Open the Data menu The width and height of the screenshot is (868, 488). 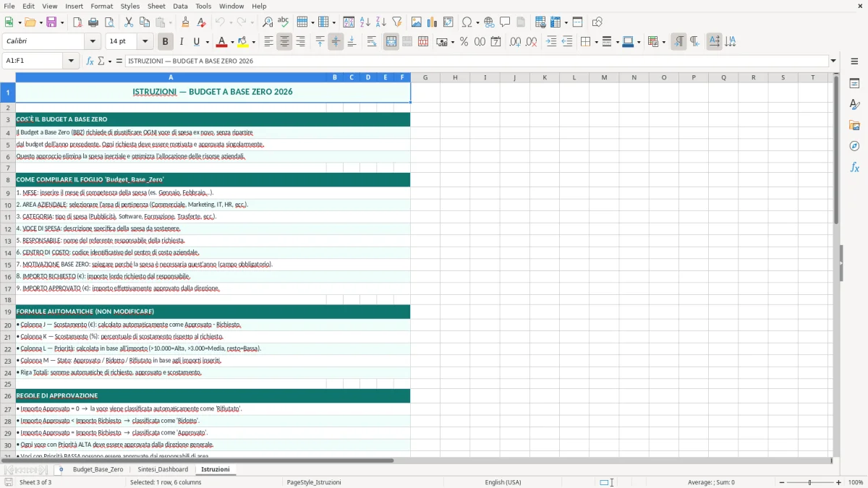tap(180, 6)
